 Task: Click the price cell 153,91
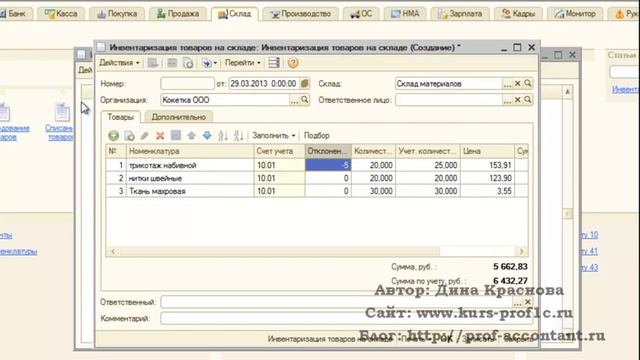point(487,165)
